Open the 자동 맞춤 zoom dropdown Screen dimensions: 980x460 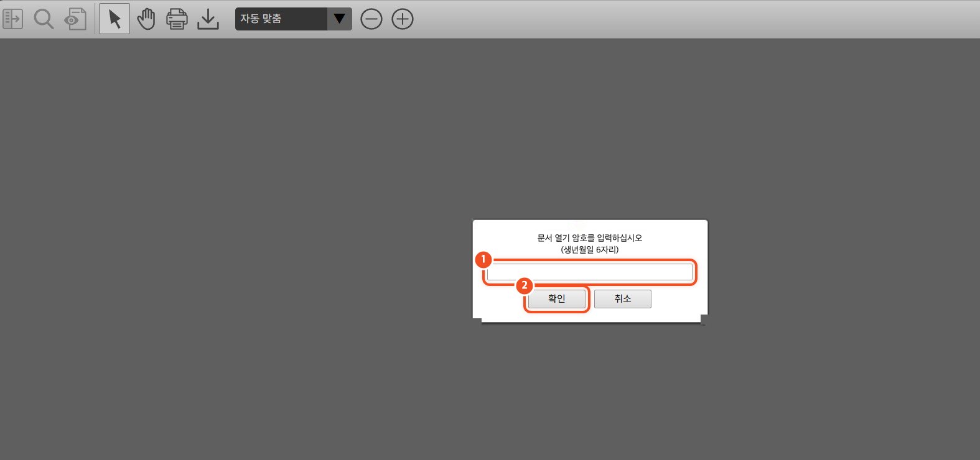294,19
